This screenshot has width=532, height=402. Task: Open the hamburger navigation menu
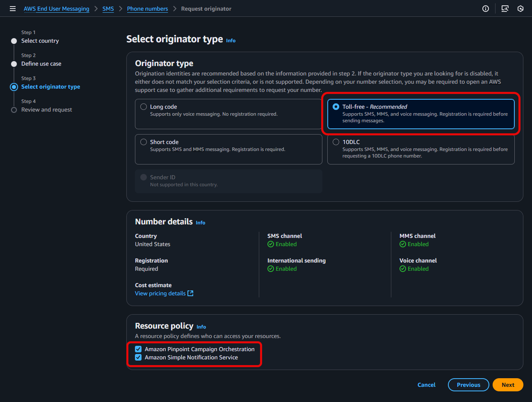click(x=13, y=9)
